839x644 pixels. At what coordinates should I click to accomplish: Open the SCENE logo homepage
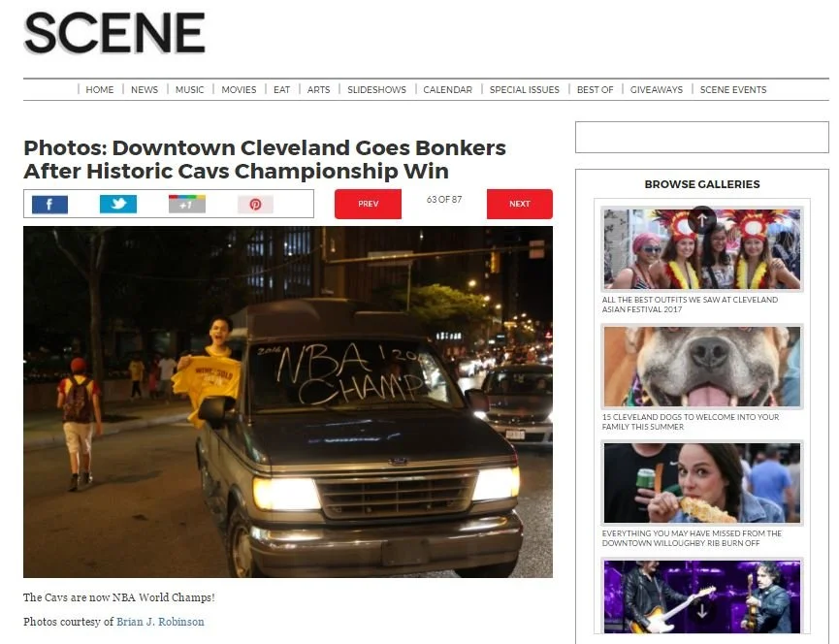point(114,33)
